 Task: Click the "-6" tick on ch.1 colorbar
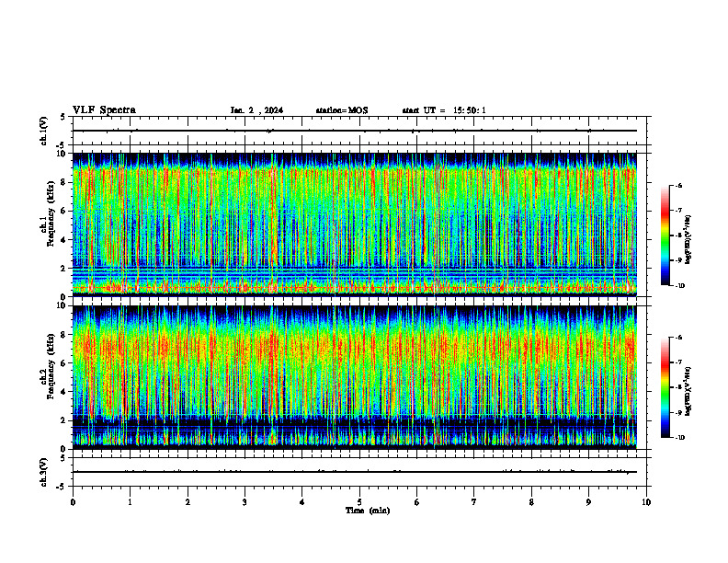(678, 186)
